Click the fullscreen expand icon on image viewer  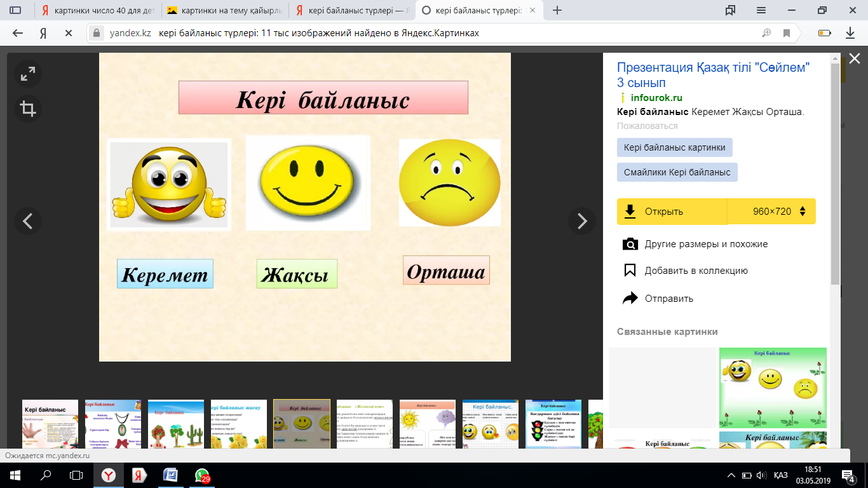(28, 74)
